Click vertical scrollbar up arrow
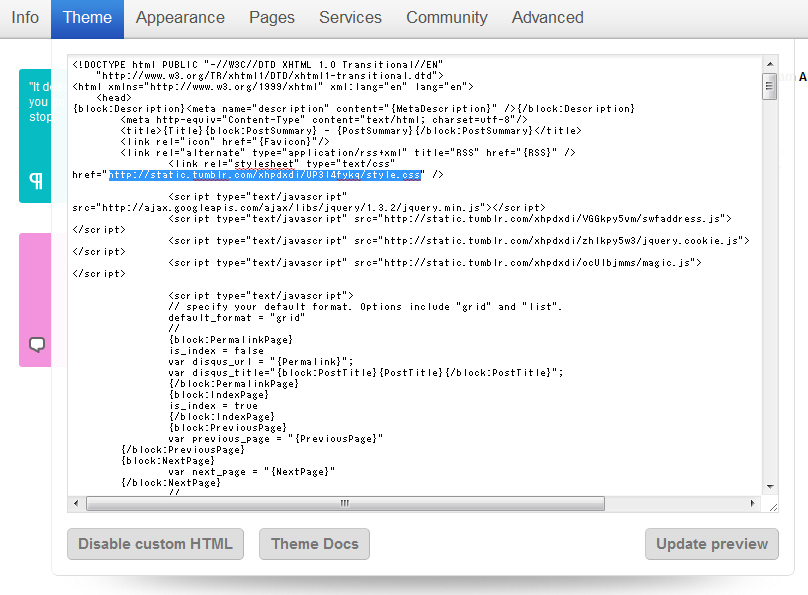This screenshot has height=595, width=808. [770, 64]
